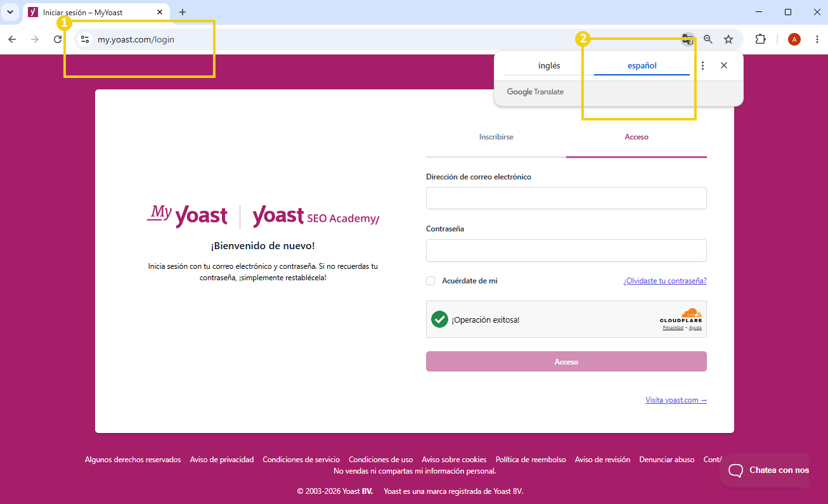
Task: Expand the tab search dropdown arrow
Action: (10, 12)
